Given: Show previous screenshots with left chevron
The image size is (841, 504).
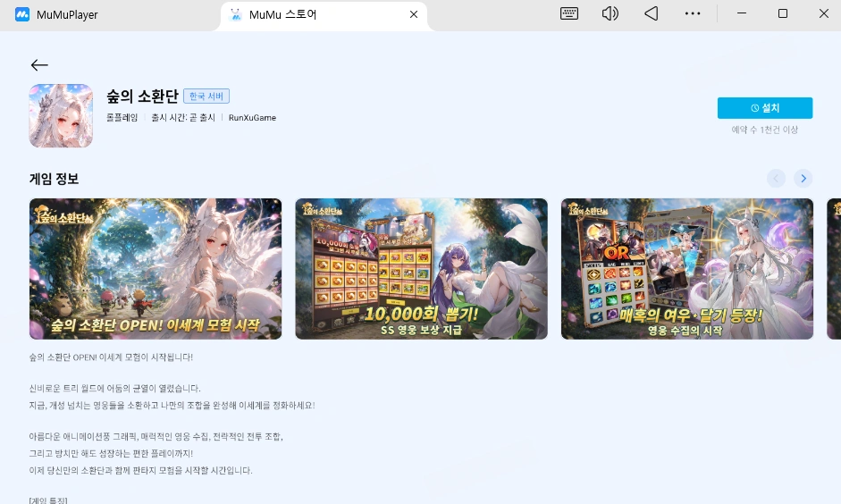Looking at the screenshot, I should coord(776,178).
